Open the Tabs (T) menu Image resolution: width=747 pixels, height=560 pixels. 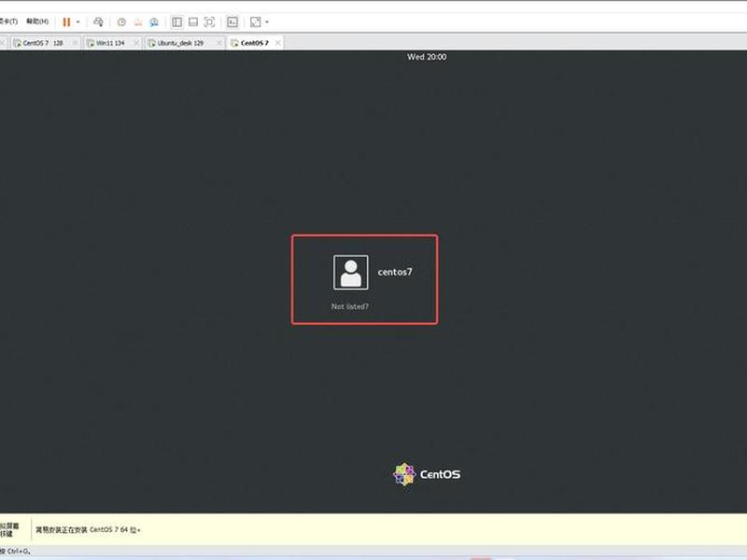[8, 21]
